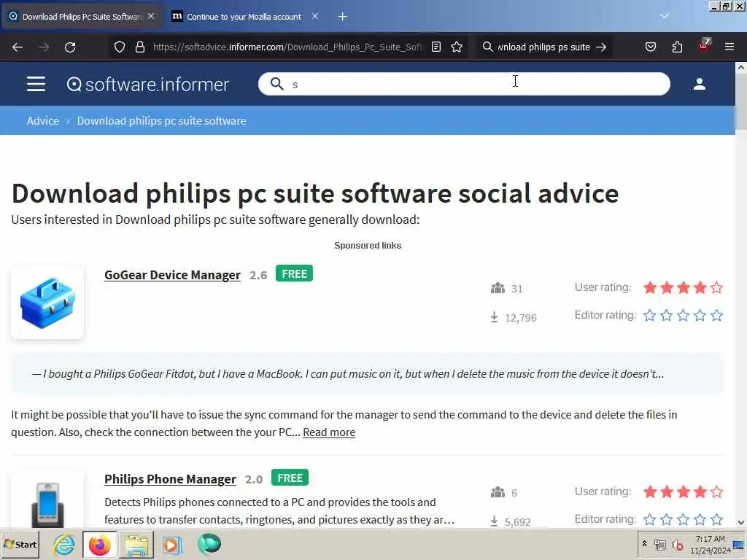Click GoGear editor rating stars
This screenshot has width=747, height=560.
683,315
